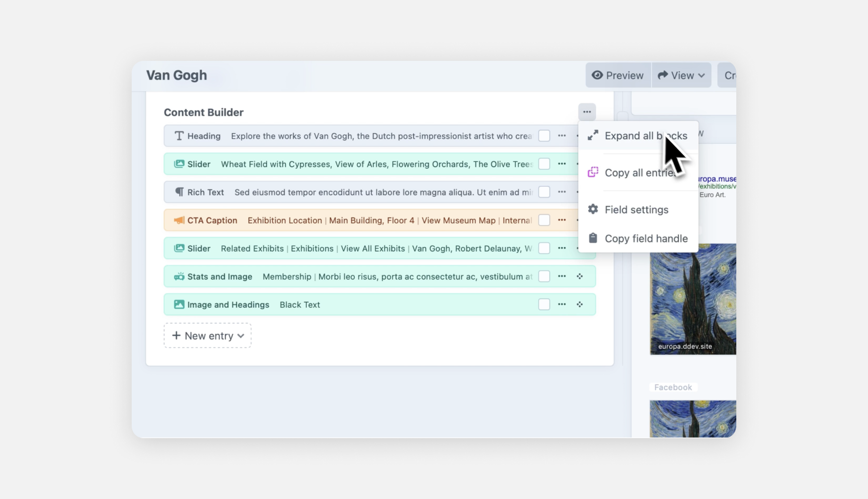Choose Expand all blocks from menu
This screenshot has width=868, height=499.
point(638,136)
